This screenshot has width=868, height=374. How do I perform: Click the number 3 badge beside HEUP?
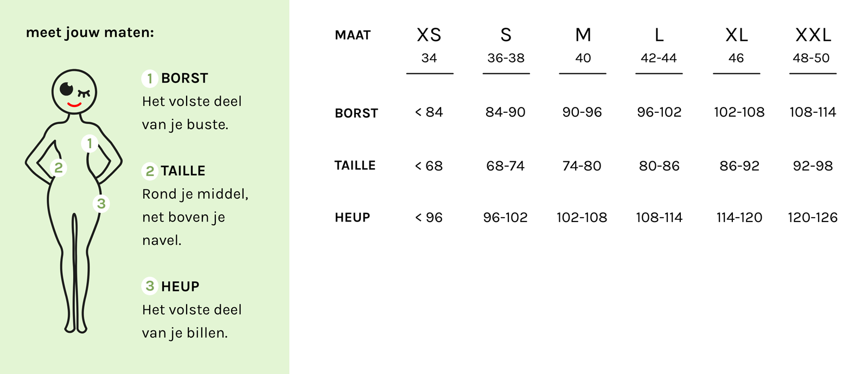click(x=150, y=286)
